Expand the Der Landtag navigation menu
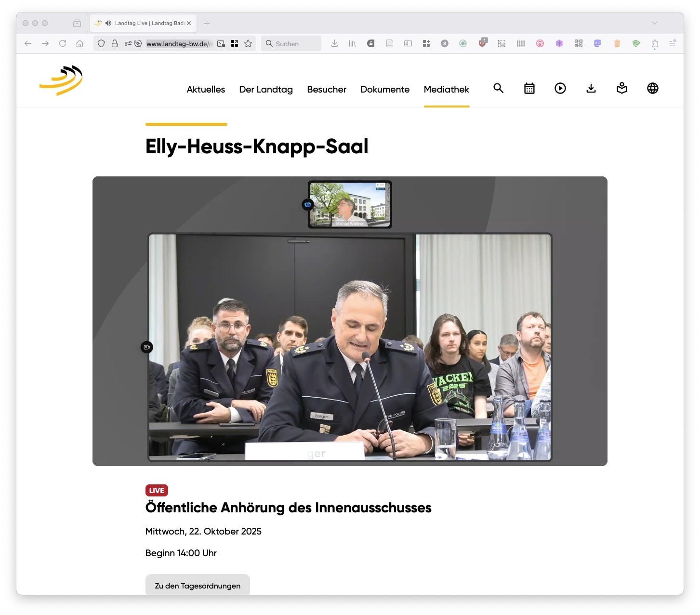This screenshot has height=615, width=700. 266,89
